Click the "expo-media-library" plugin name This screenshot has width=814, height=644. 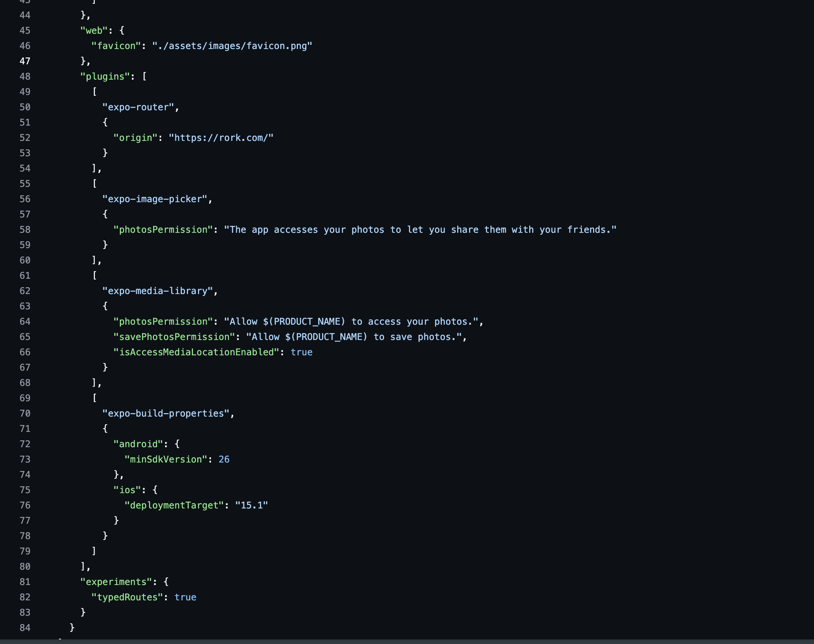tap(159, 291)
